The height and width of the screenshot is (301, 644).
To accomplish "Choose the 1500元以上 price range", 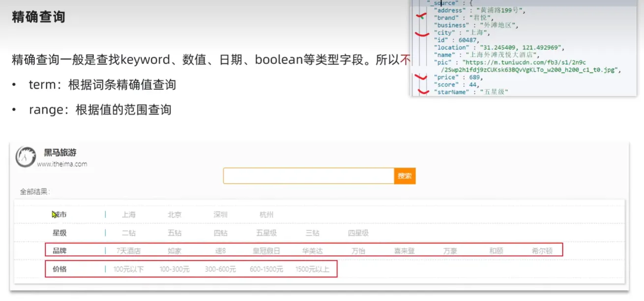I will [312, 269].
